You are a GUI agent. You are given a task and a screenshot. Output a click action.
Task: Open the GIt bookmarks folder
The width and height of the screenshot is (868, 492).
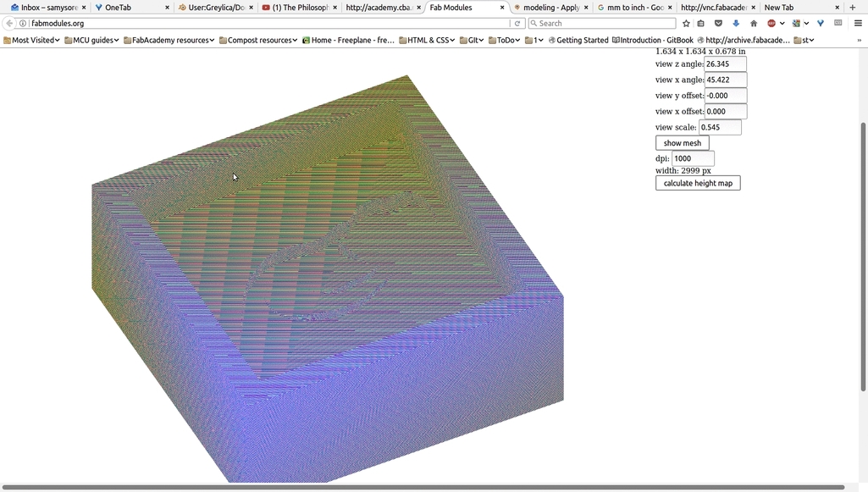(x=472, y=40)
